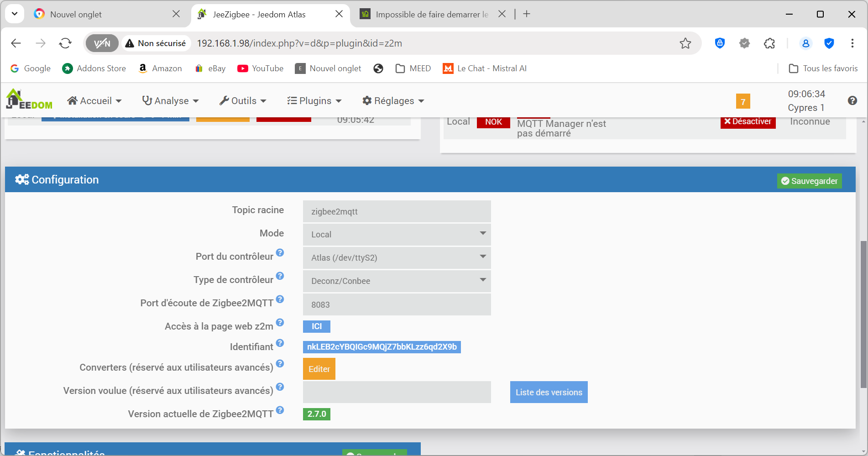This screenshot has height=456, width=868.
Task: Click the green Sauvegarder button
Action: tap(810, 181)
